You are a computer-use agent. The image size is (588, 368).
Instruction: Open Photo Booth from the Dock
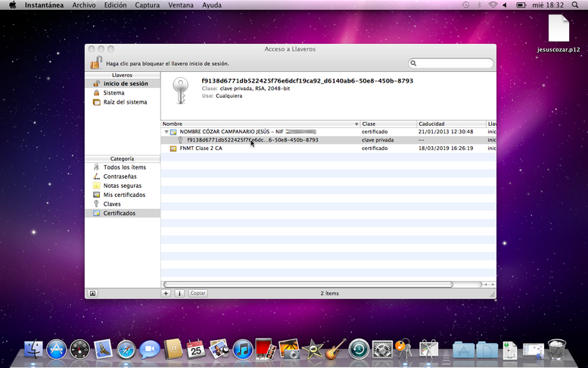[x=266, y=349]
